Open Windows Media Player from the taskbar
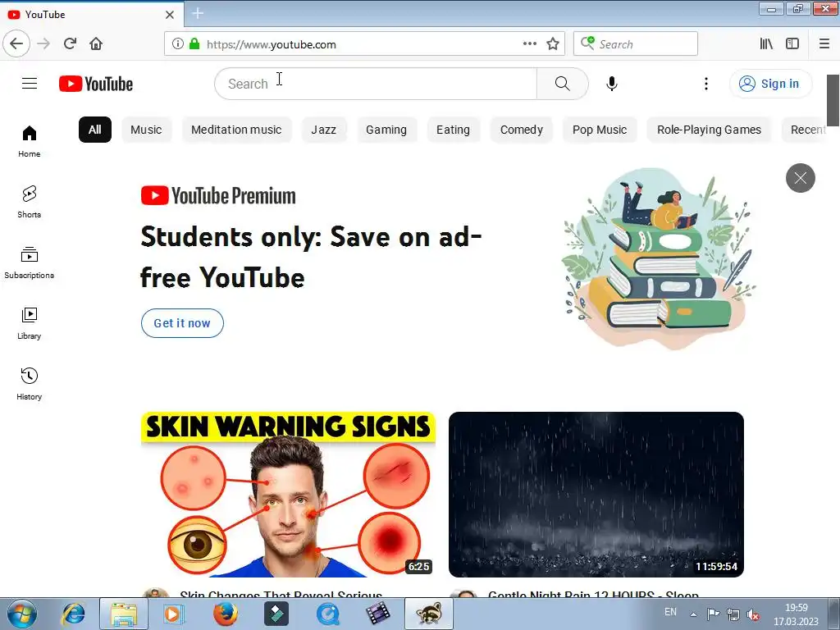Image resolution: width=840 pixels, height=630 pixels. click(x=172, y=614)
